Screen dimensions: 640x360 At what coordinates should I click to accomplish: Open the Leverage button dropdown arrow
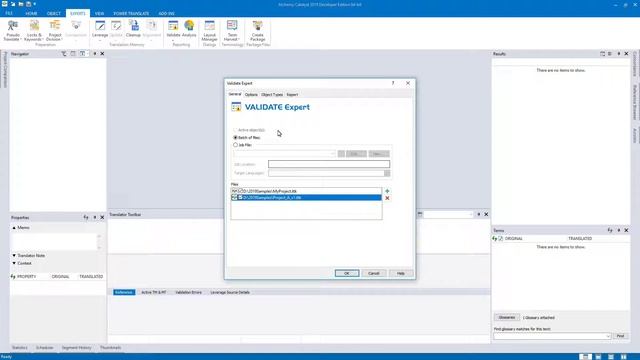pyautogui.click(x=100, y=40)
